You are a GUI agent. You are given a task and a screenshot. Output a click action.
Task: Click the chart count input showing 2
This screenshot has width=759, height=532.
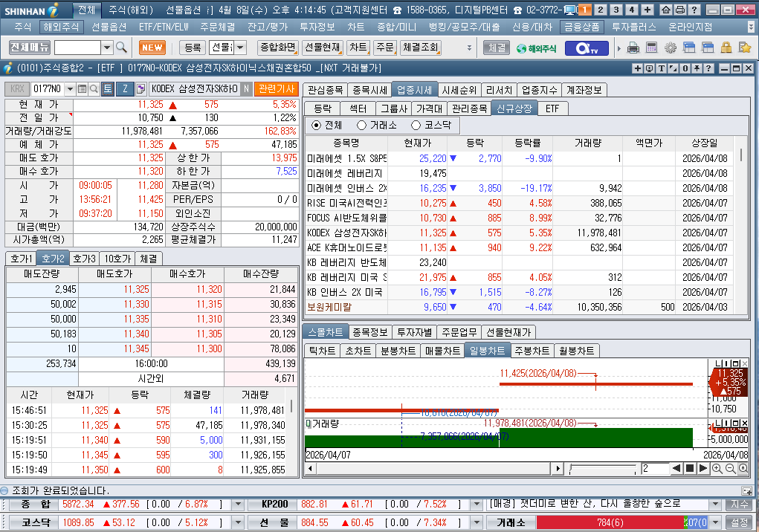point(653,468)
